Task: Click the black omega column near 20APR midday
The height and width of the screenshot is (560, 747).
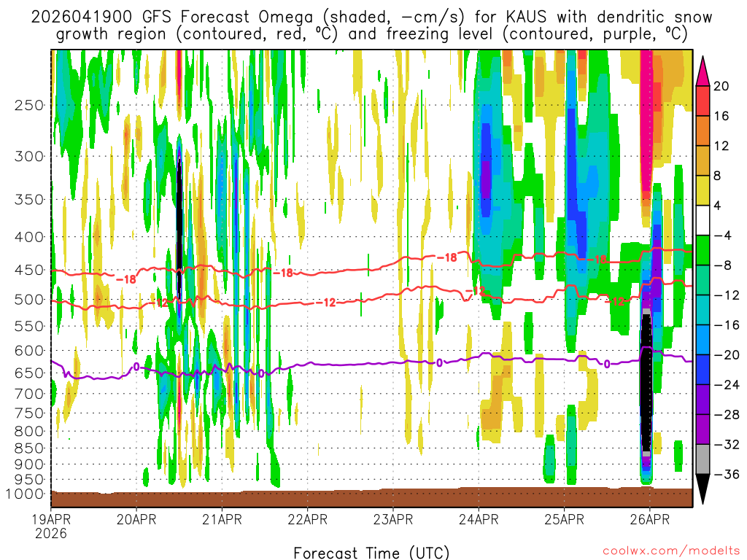Action: click(179, 228)
